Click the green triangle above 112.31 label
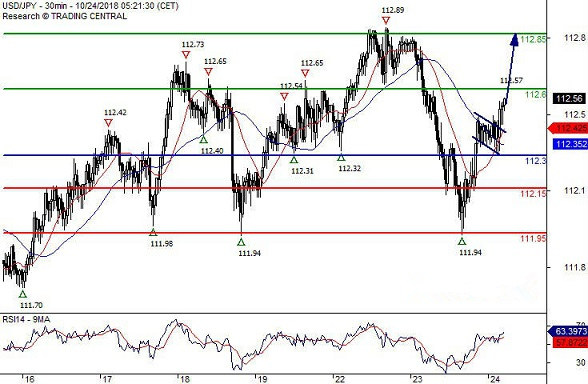 (x=294, y=159)
